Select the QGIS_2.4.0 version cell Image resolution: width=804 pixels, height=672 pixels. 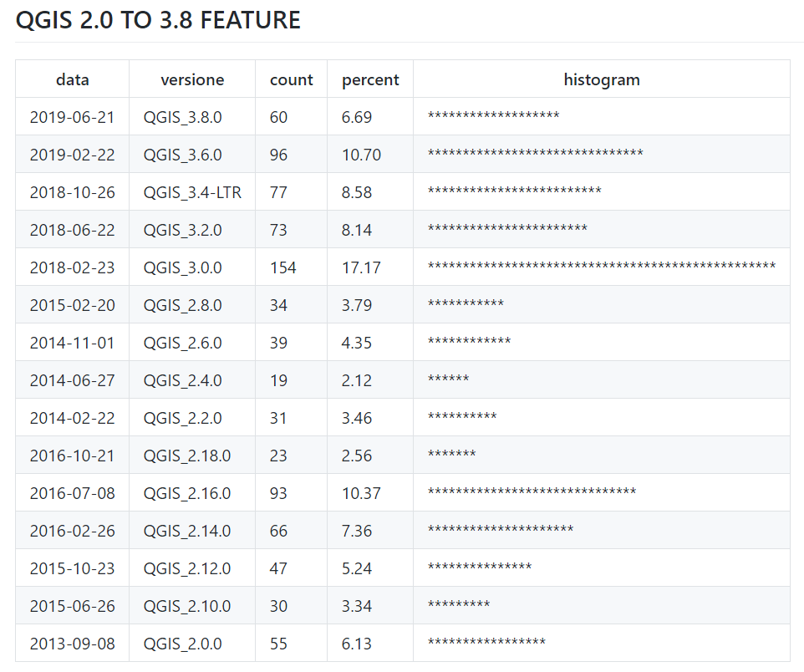182,380
